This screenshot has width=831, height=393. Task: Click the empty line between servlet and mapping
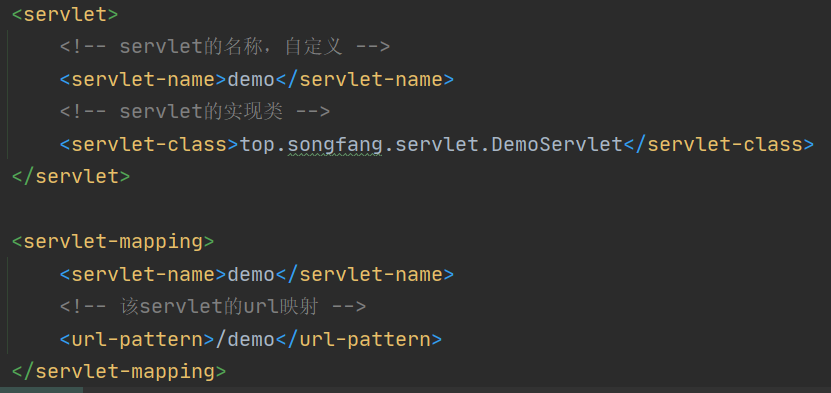pyautogui.click(x=416, y=209)
